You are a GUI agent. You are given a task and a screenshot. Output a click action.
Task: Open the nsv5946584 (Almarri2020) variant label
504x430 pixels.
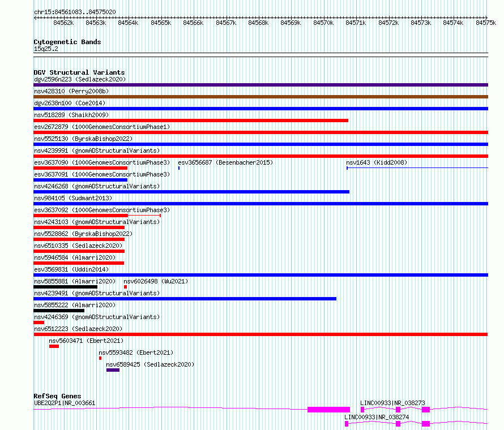click(x=75, y=257)
